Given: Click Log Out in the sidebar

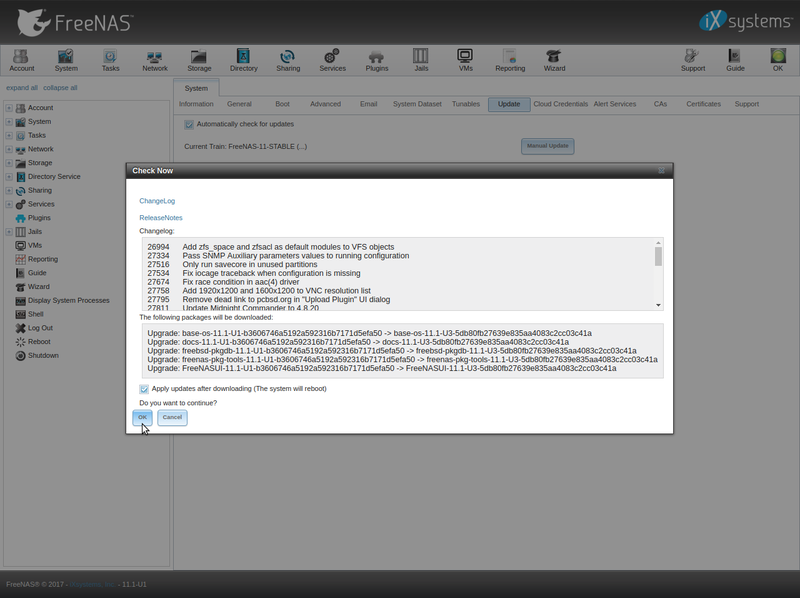Looking at the screenshot, I should click(x=40, y=328).
